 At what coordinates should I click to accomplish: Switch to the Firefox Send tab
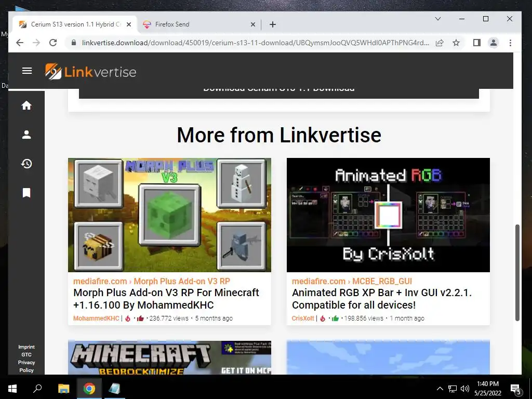(x=199, y=24)
